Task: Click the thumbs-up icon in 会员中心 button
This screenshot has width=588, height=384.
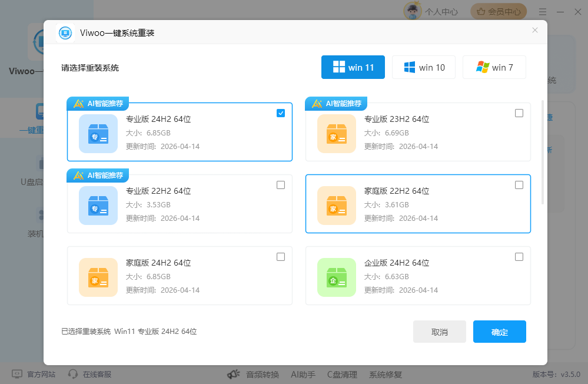Action: pyautogui.click(x=481, y=12)
